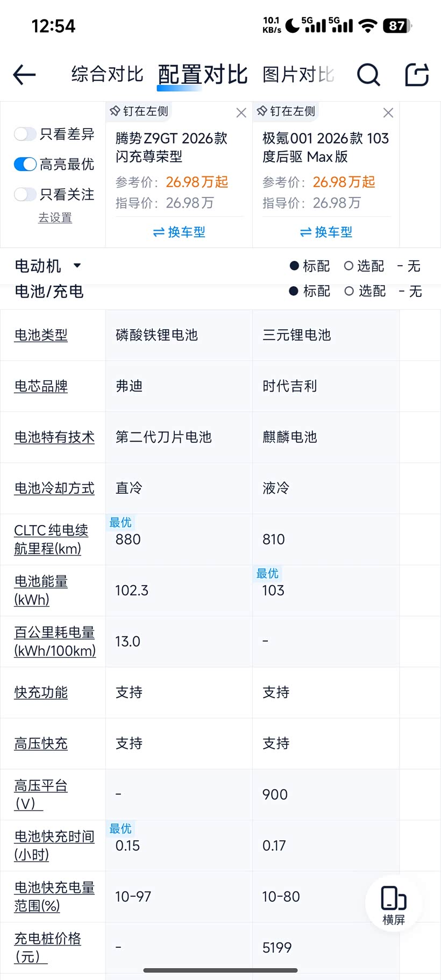Expand the 电动机 section dropdown
The image size is (441, 980).
(x=77, y=266)
